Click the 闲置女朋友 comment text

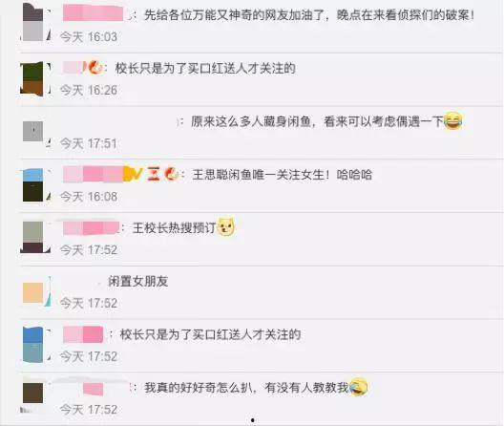[x=138, y=281]
